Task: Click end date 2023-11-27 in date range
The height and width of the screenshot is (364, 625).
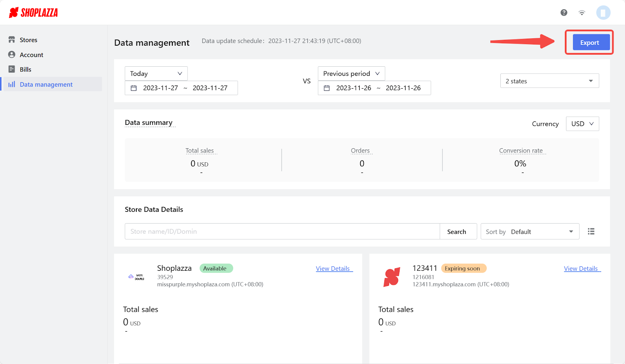Action: tap(210, 88)
